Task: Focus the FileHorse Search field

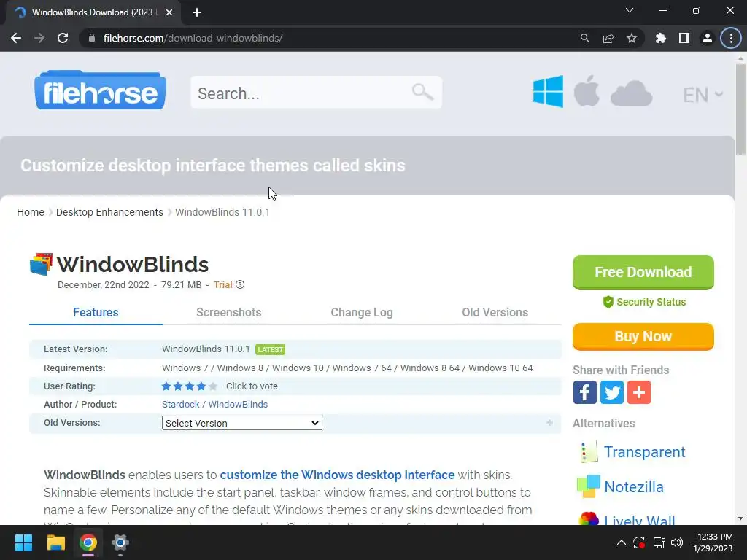Action: [x=317, y=93]
